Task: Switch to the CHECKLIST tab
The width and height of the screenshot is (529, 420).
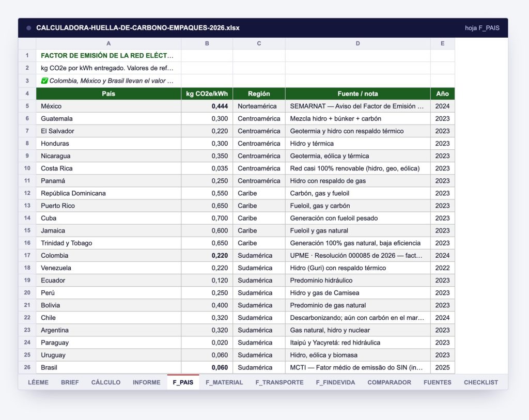Action: 481,382
